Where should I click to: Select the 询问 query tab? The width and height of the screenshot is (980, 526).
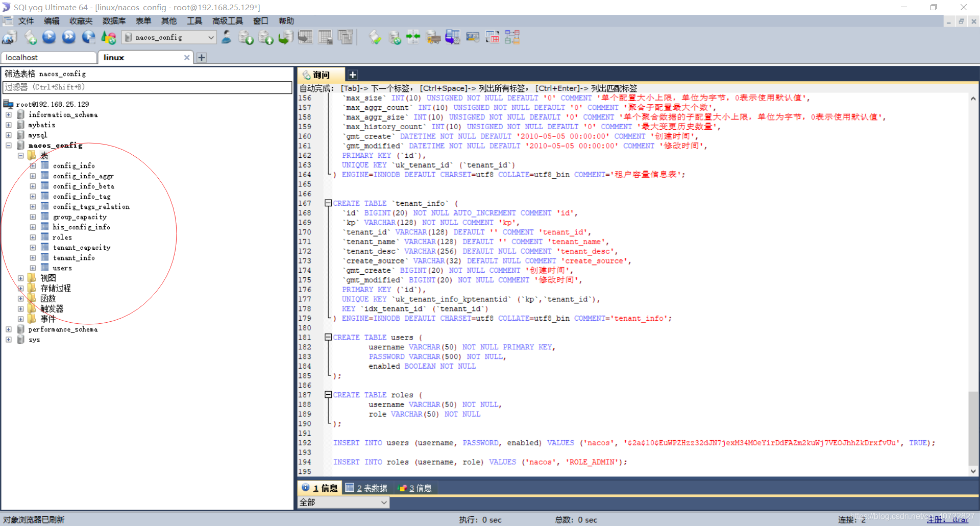pos(322,75)
